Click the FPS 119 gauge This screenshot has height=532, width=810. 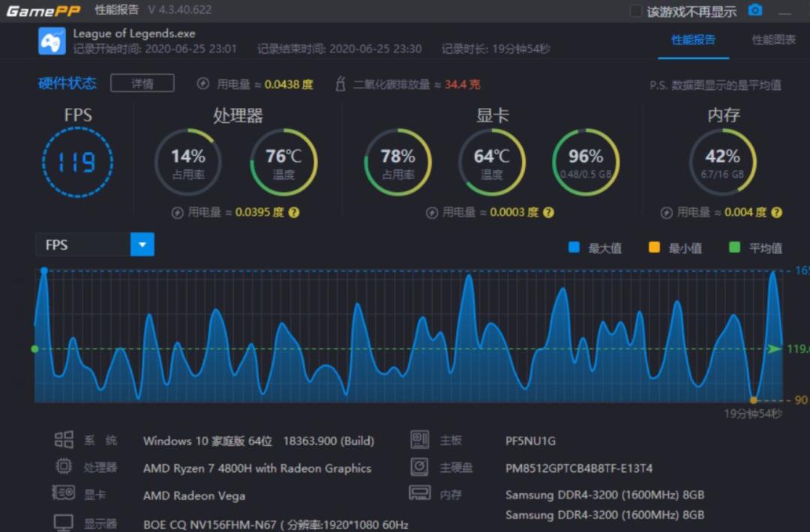click(77, 162)
